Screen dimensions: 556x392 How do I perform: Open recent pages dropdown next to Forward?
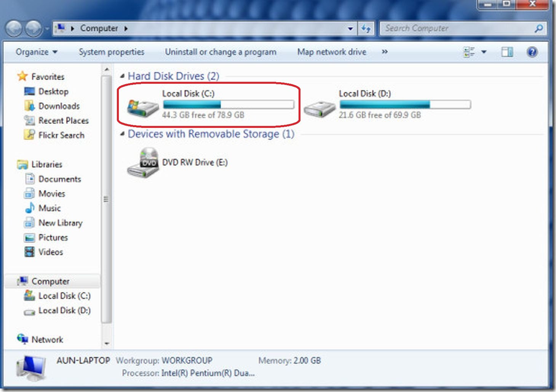[x=47, y=29]
